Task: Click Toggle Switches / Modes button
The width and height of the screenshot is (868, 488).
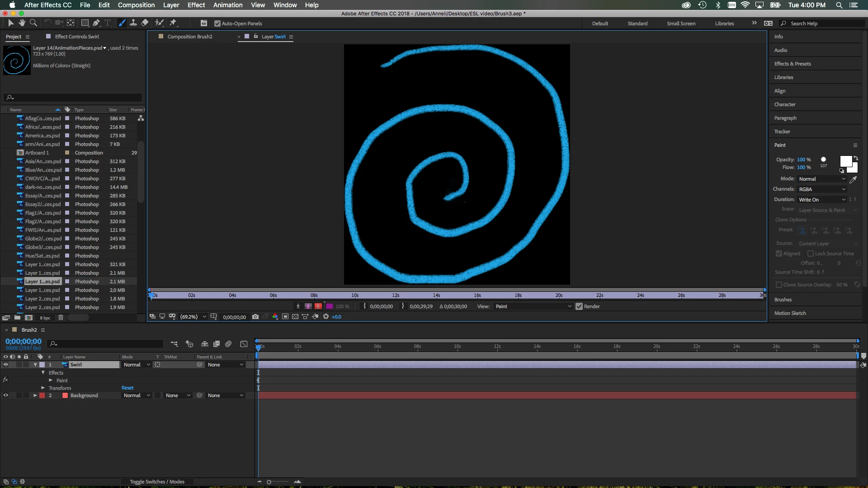Action: (x=157, y=482)
